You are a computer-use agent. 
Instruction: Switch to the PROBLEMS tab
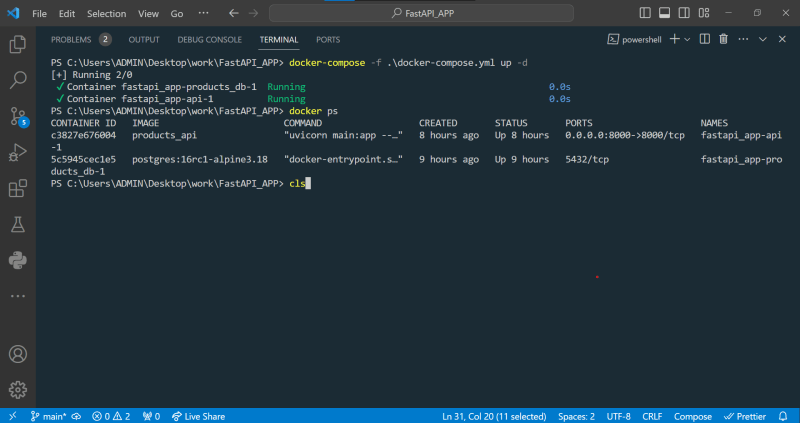71,39
